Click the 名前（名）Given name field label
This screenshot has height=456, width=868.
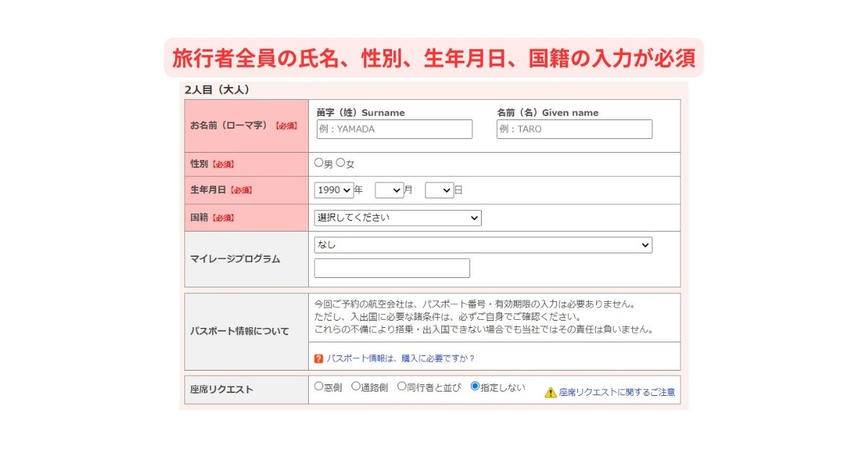[x=548, y=113]
